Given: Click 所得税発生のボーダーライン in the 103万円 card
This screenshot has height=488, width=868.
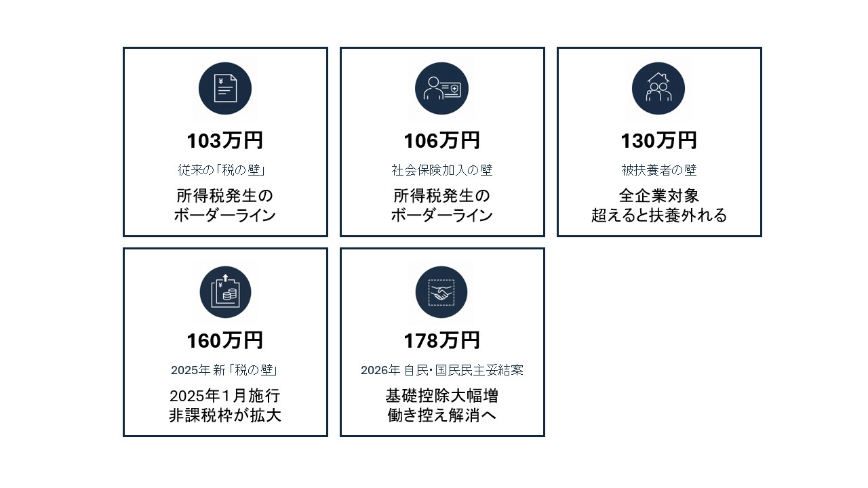Looking at the screenshot, I should coord(225,206).
